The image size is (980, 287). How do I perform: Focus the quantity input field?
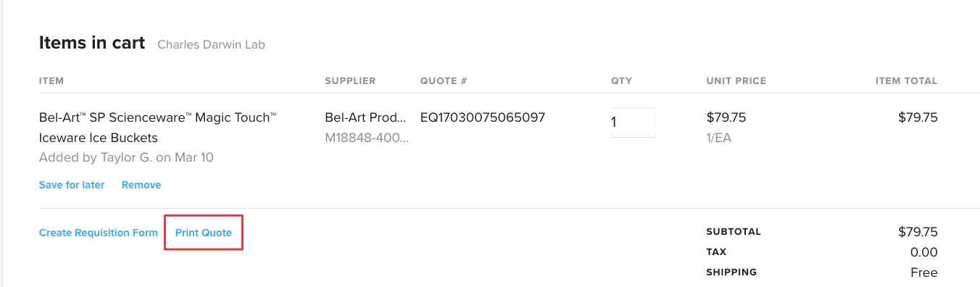tap(634, 122)
